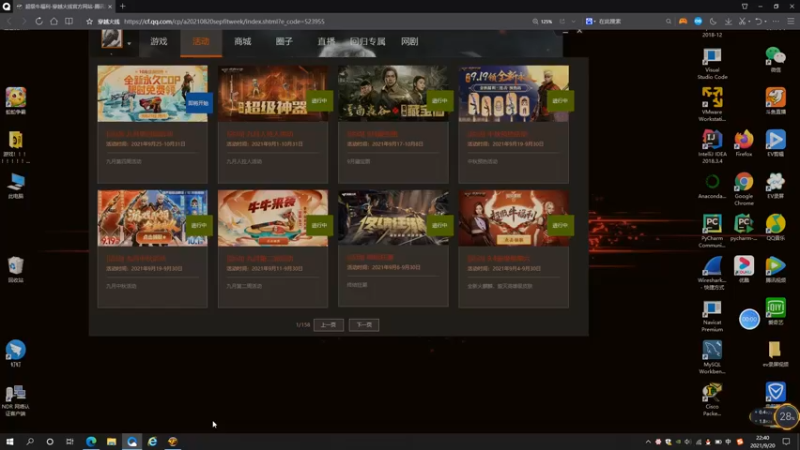The image size is (800, 450).
Task: Close the current browser tab
Action: [x=110, y=6]
